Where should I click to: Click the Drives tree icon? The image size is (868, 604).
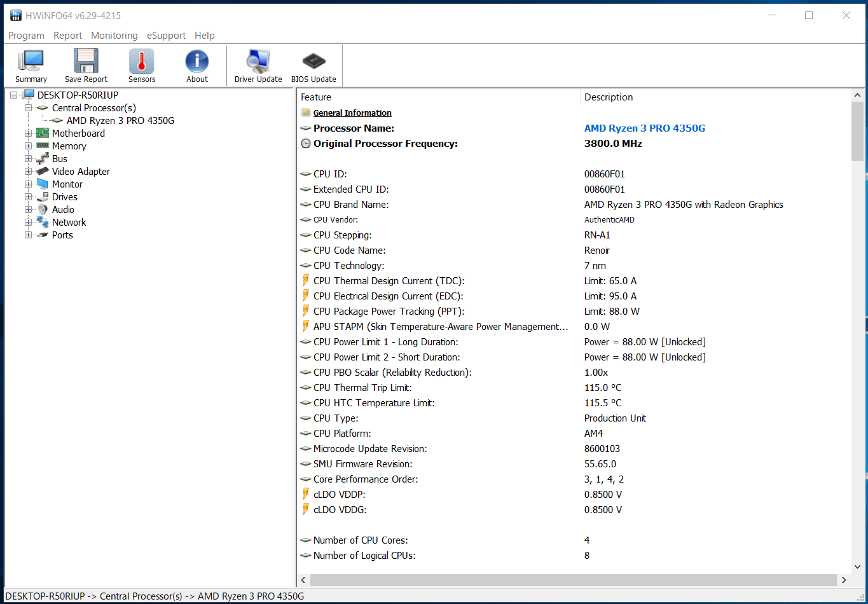coord(43,196)
